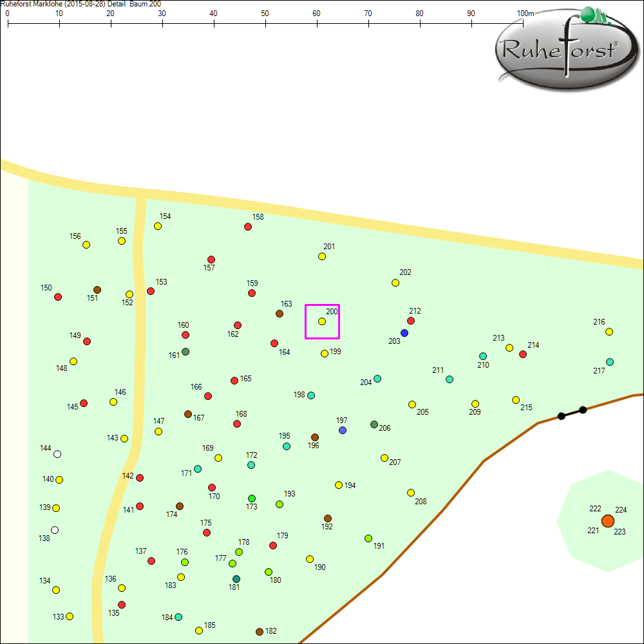This screenshot has width=644, height=644.
Task: Click yellow tree marker 199
Action: (325, 354)
